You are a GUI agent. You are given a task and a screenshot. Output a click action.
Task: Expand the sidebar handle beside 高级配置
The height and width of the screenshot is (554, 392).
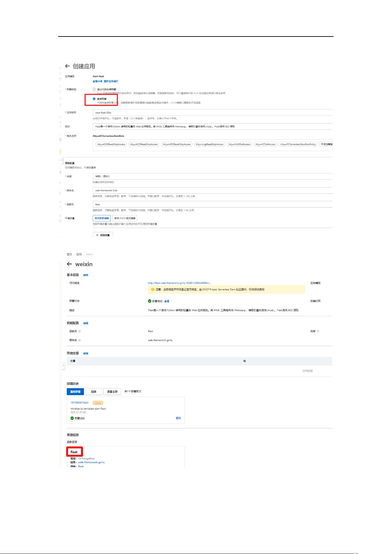[x=61, y=160]
